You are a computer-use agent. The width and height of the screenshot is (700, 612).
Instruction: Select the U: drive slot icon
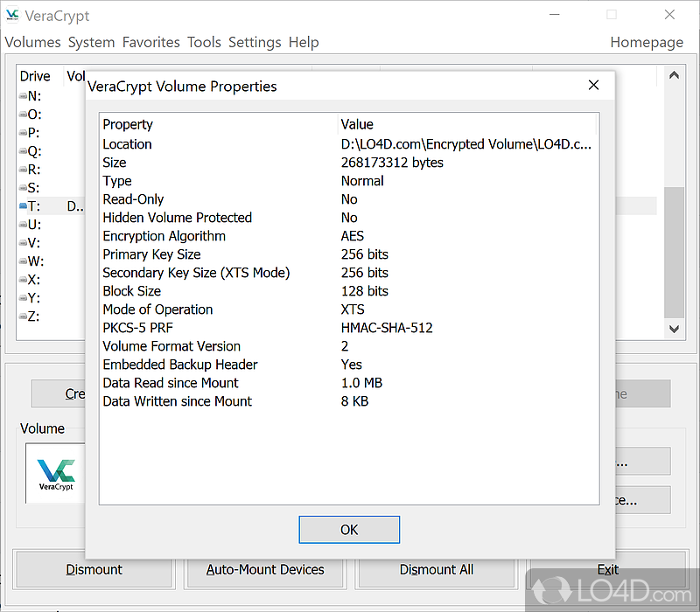pos(23,225)
